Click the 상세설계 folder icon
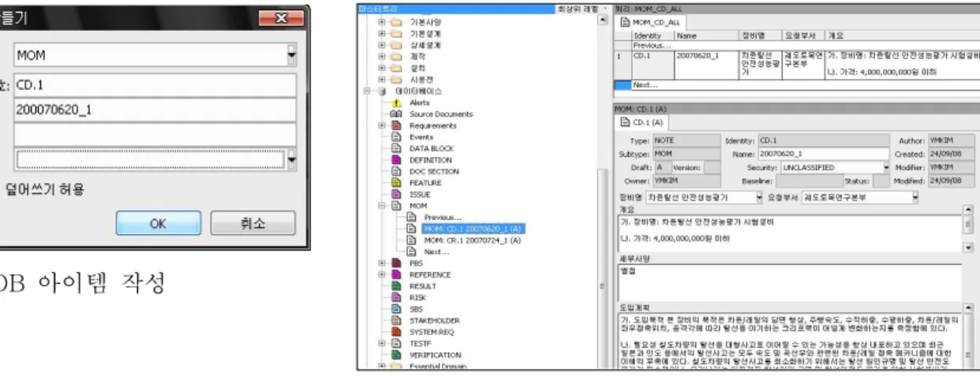980x376 pixels. [x=397, y=46]
